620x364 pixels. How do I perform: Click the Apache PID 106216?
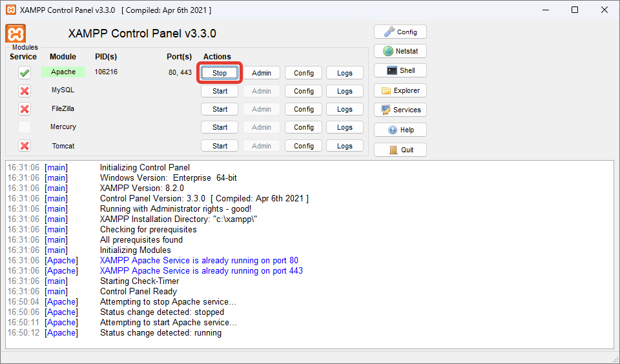point(106,72)
